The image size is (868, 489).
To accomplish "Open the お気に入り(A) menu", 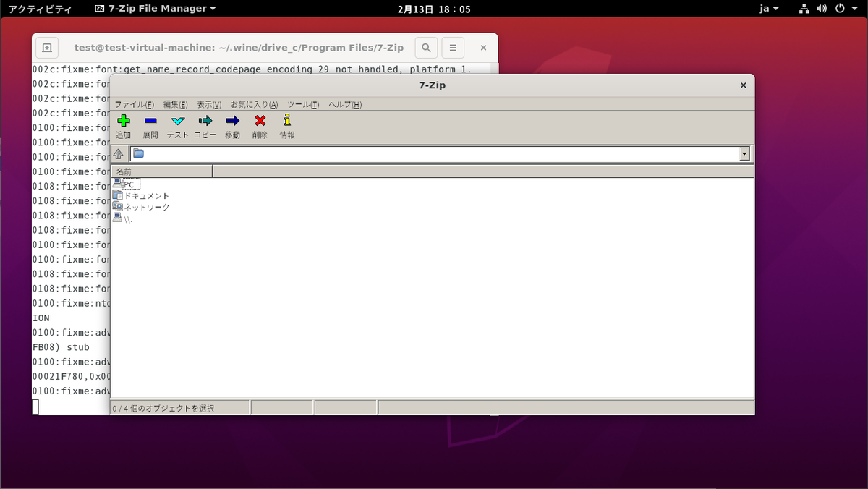I will coord(255,104).
